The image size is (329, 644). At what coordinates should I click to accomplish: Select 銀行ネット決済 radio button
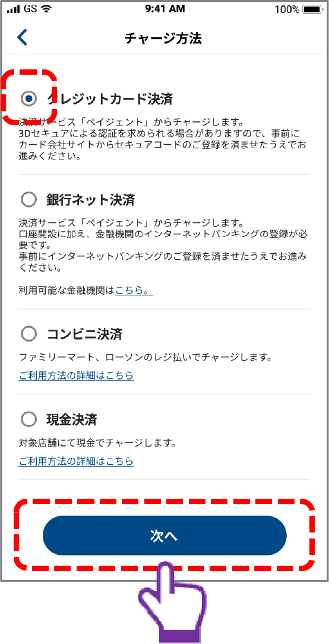[29, 200]
